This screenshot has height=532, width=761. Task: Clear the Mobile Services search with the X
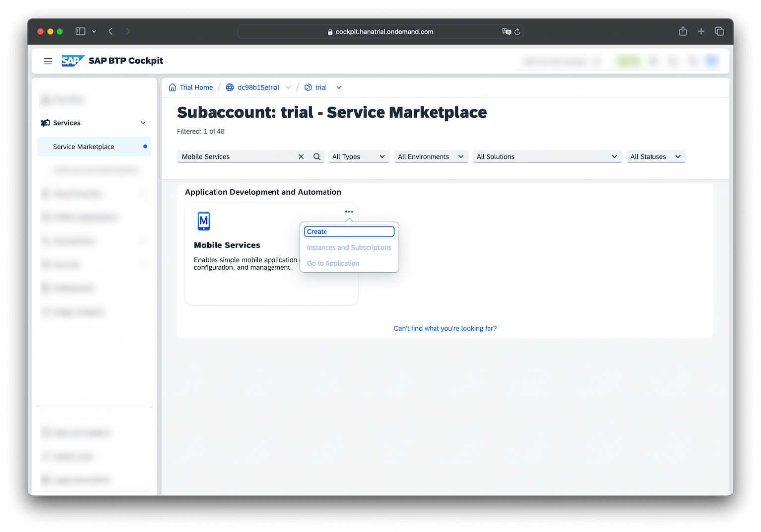pos(301,156)
